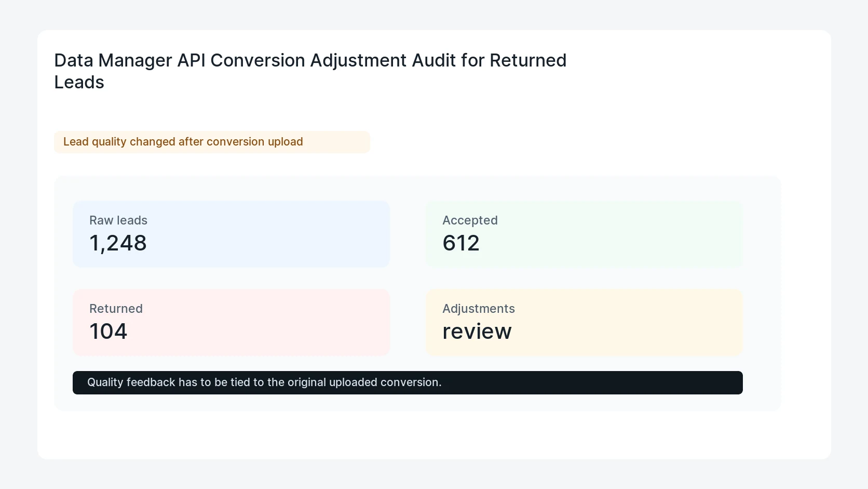Click the 'Returned' label
This screenshot has width=868, height=489.
click(x=116, y=309)
